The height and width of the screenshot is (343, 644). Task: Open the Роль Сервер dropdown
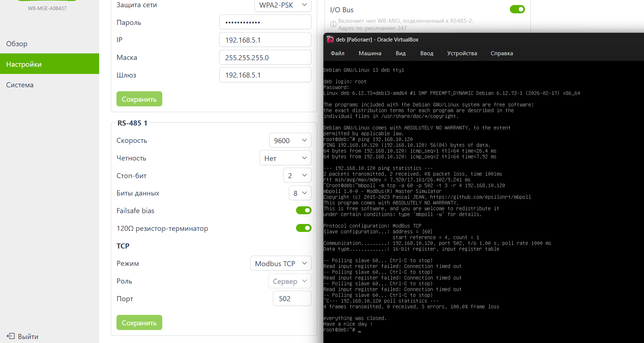tap(290, 281)
